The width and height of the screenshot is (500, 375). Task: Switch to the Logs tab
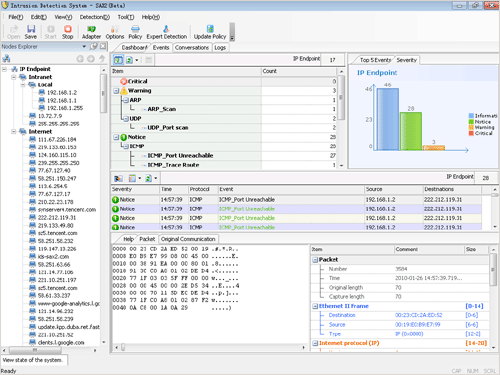tap(220, 48)
